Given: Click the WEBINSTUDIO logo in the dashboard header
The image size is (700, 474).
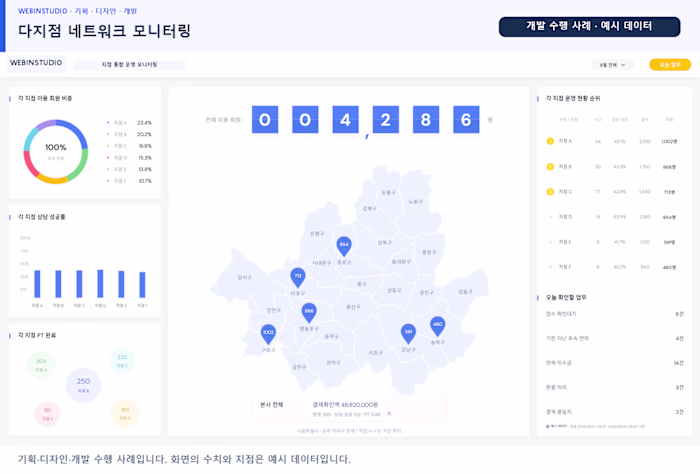Looking at the screenshot, I should point(36,63).
